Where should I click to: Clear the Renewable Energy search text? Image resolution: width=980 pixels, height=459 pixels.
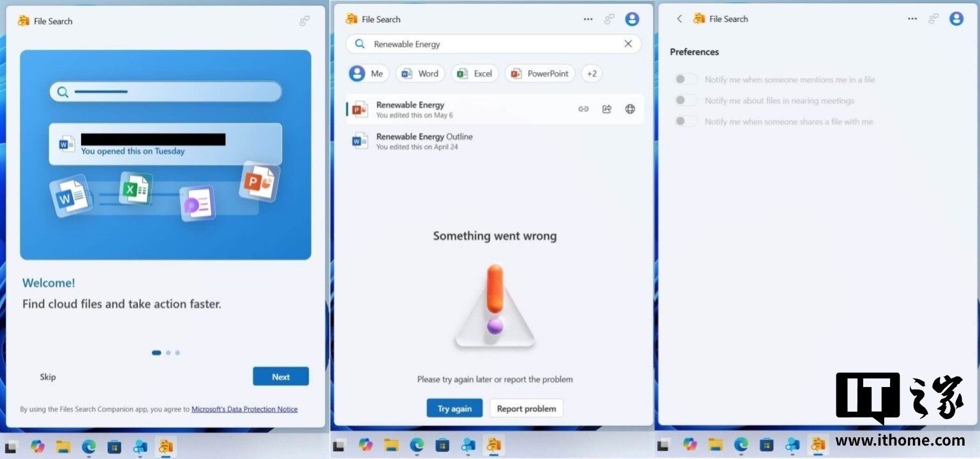coord(628,44)
